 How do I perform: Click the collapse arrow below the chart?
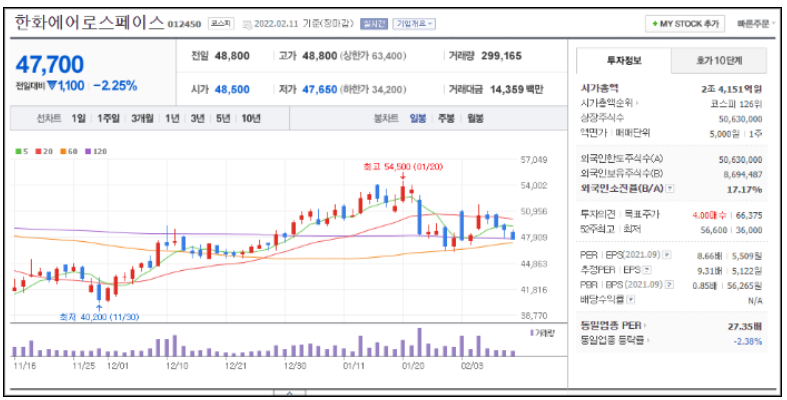click(290, 393)
